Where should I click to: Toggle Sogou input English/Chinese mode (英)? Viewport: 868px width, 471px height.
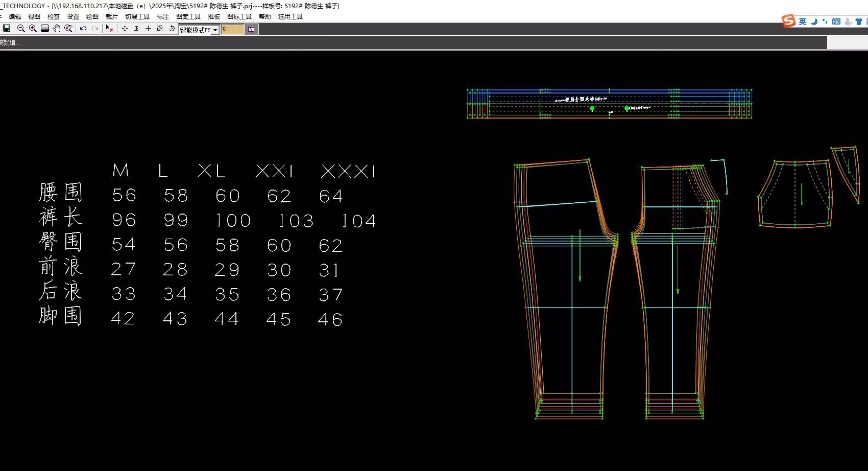click(803, 21)
